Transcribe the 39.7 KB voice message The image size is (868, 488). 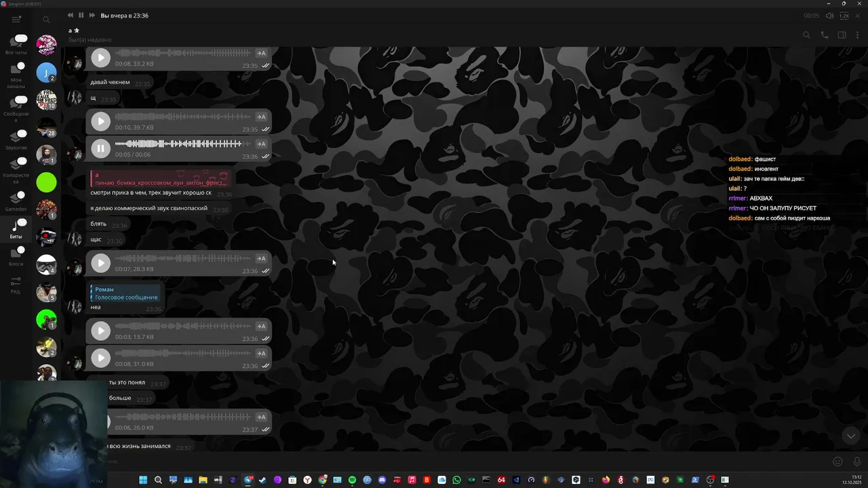(261, 117)
